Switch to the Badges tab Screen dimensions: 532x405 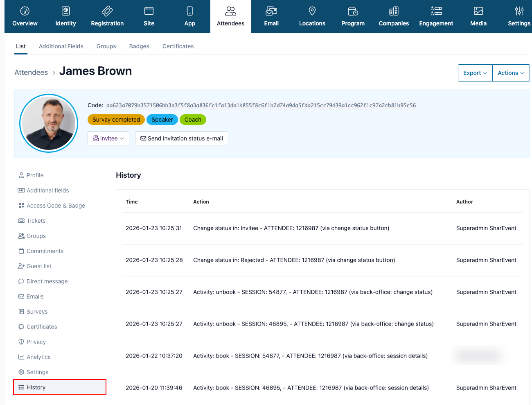139,46
